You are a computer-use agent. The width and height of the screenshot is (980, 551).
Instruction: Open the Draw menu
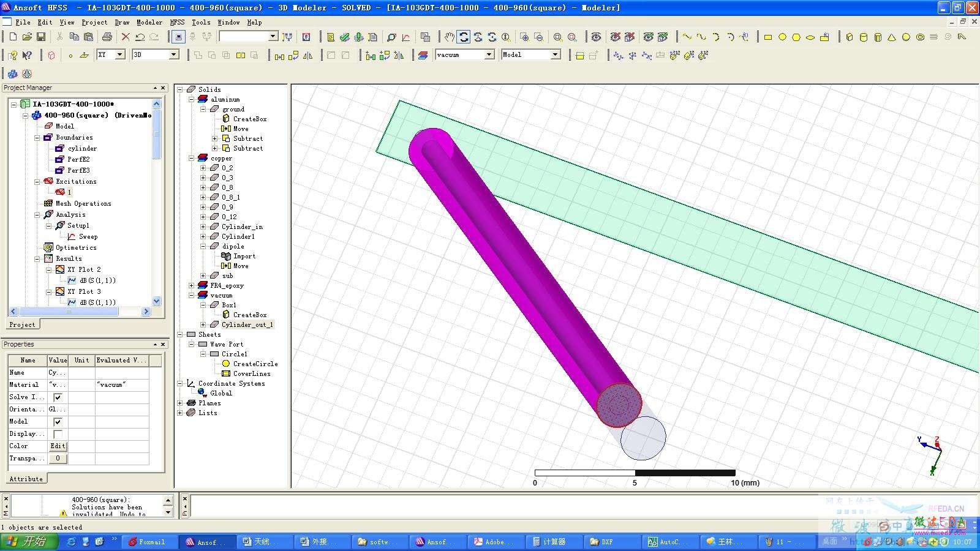click(122, 22)
